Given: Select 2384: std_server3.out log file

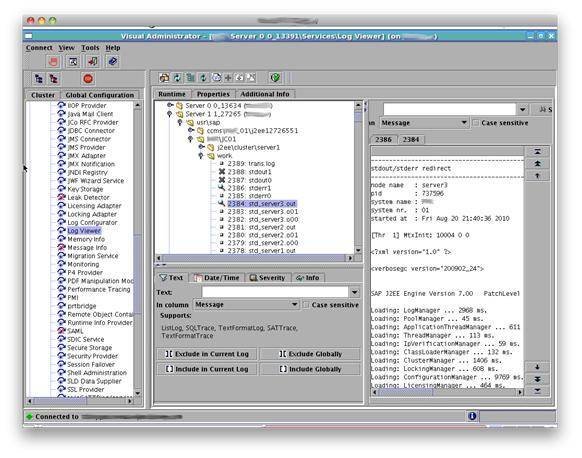Looking at the screenshot, I should tap(262, 204).
